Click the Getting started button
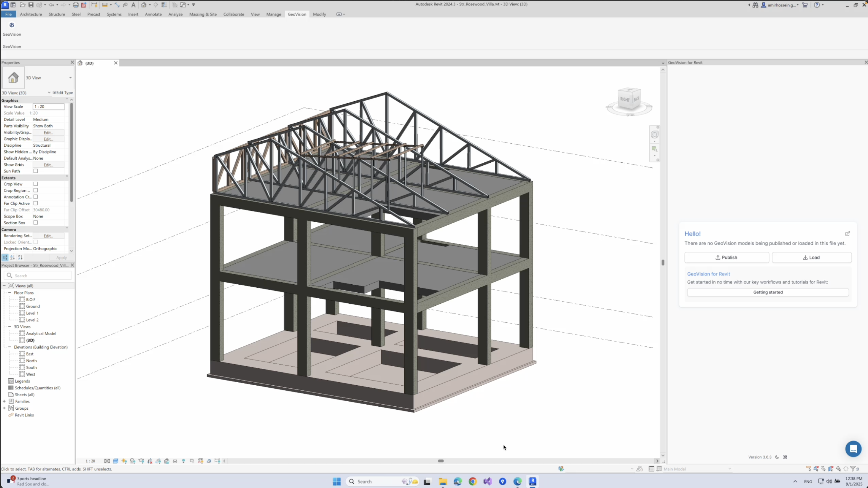868x488 pixels. (768, 292)
